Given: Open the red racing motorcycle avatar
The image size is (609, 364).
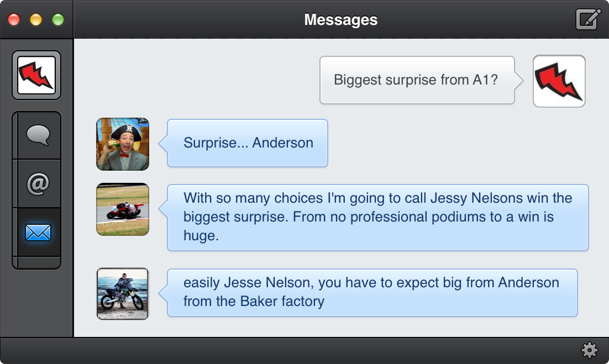Looking at the screenshot, I should pos(123,209).
